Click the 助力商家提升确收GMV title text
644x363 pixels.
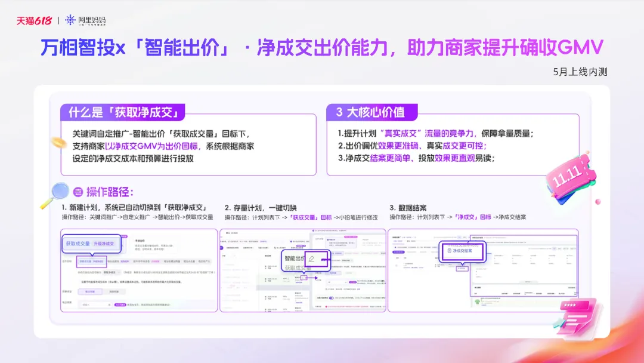pos(505,48)
